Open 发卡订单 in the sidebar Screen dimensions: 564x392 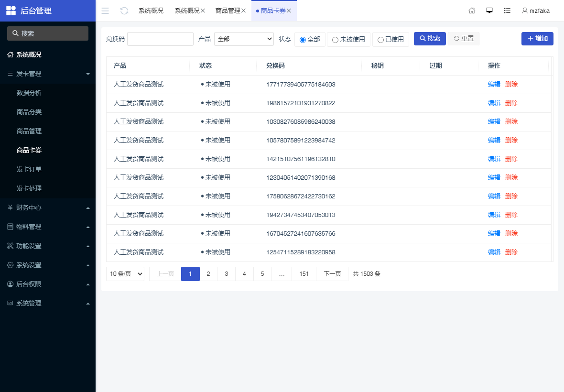tap(29, 169)
